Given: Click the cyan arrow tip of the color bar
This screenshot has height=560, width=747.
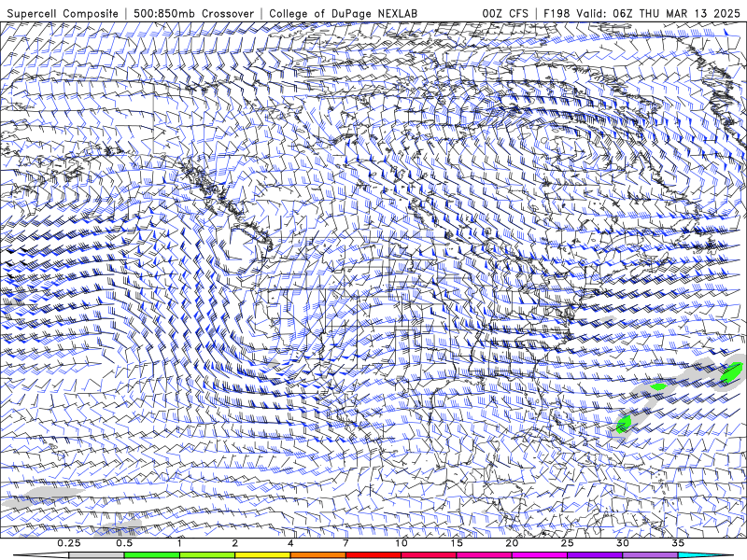Looking at the screenshot, I should (705, 555).
